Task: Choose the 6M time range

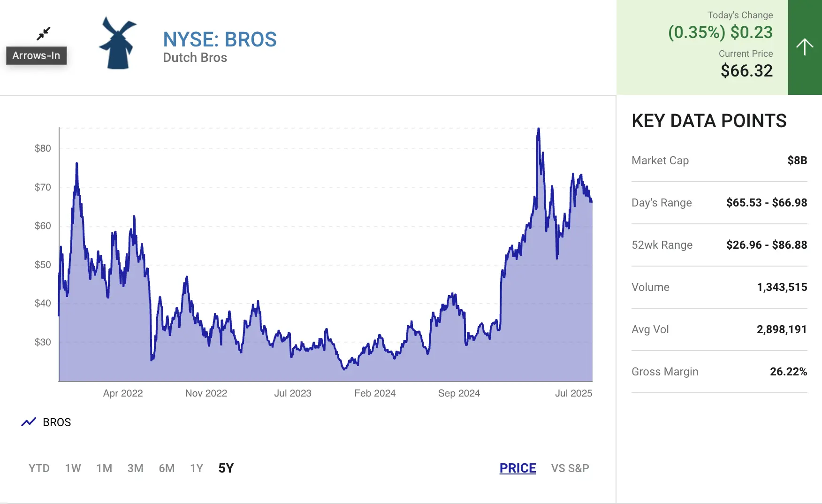Action: pyautogui.click(x=167, y=468)
